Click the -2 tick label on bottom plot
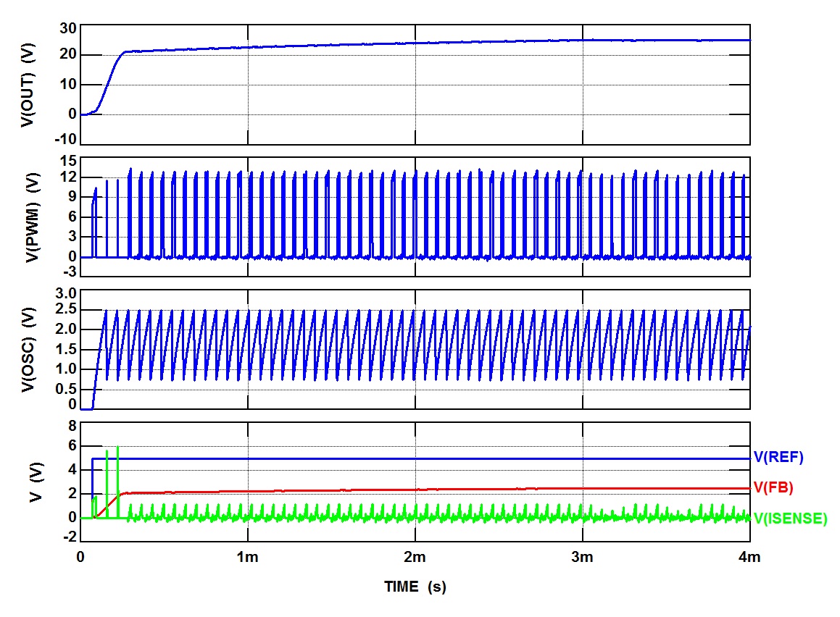Screen dimensions: 840x617 point(70,537)
